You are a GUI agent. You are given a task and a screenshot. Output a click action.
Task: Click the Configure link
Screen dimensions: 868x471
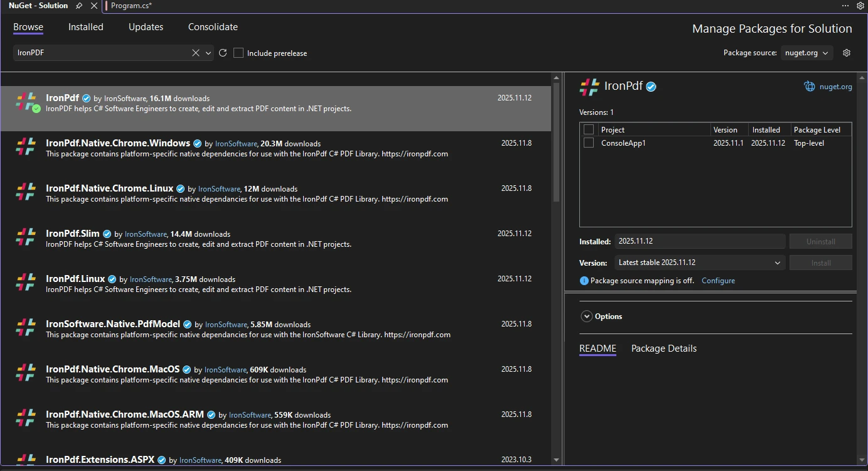coord(718,281)
